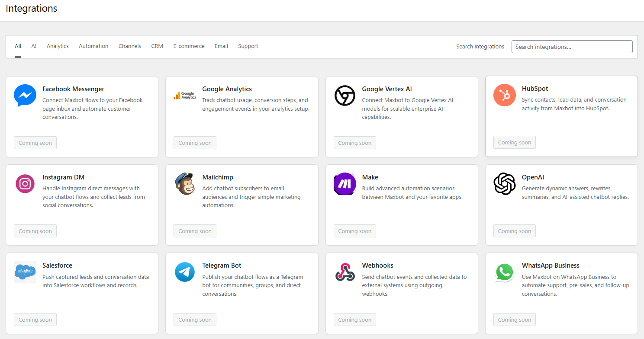The image size is (644, 339).
Task: Click Coming soon button on Google Analytics card
Action: coord(195,143)
